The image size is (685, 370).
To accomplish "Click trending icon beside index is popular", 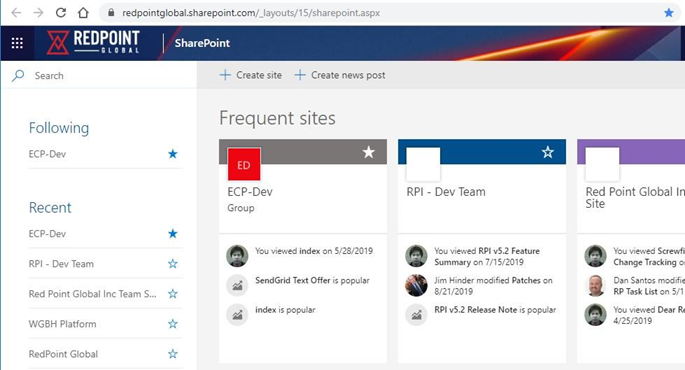I will (x=237, y=315).
